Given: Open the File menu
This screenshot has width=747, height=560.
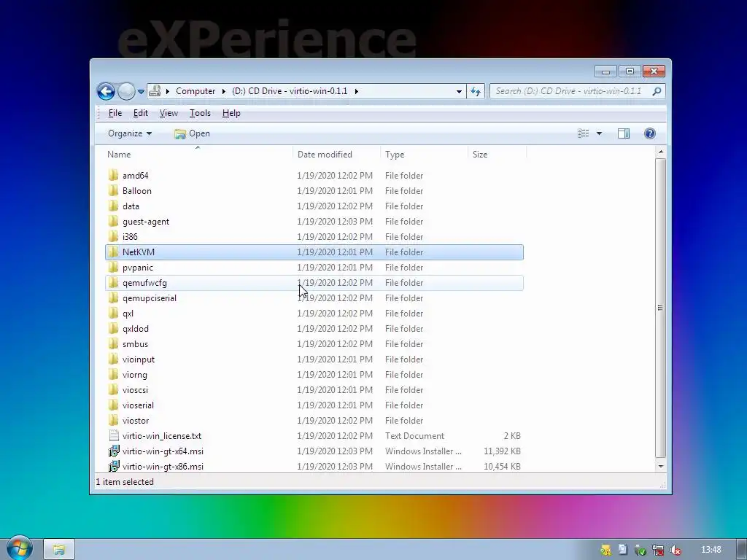Looking at the screenshot, I should point(115,113).
